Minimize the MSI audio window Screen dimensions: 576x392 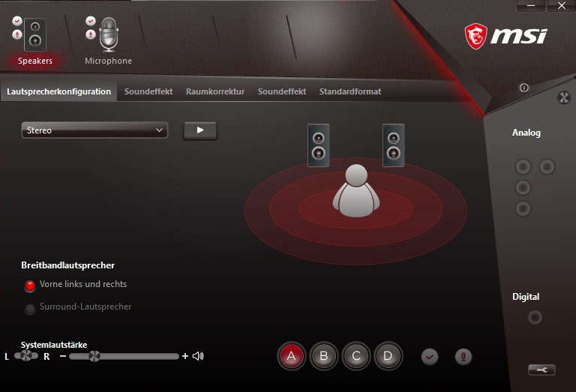point(531,5)
